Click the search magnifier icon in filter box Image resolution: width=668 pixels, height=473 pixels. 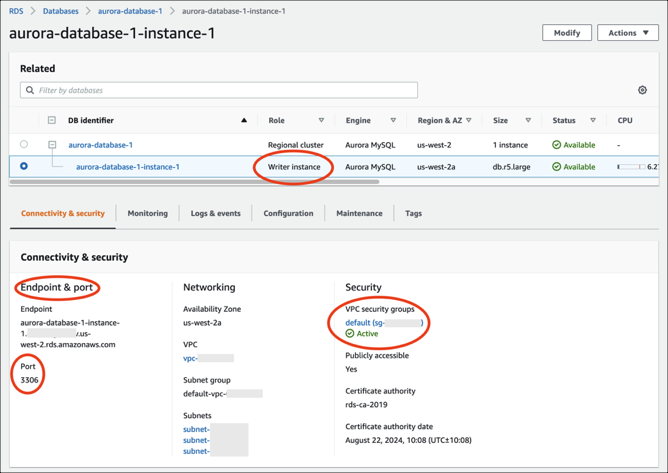30,90
